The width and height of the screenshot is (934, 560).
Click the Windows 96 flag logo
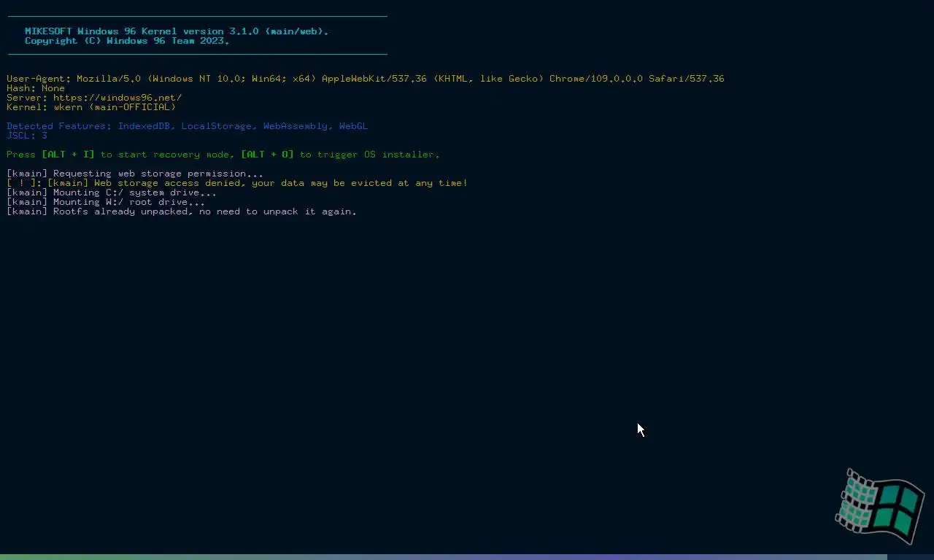point(879,507)
